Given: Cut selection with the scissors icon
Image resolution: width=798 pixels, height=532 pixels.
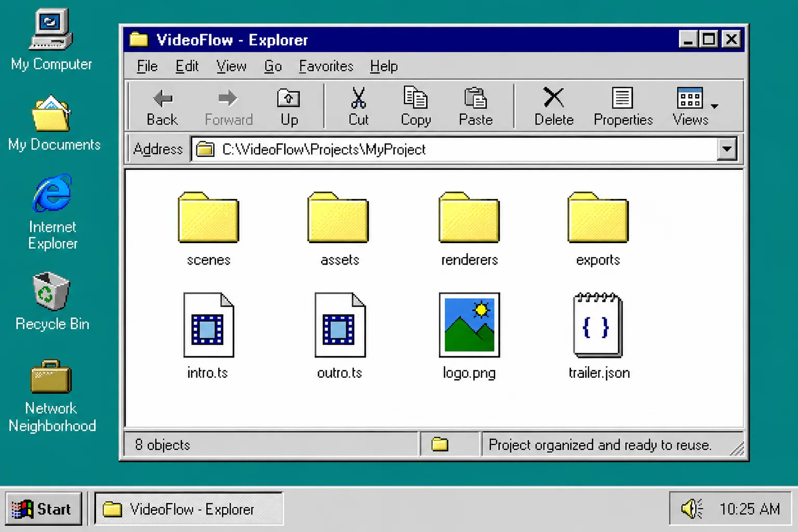Looking at the screenshot, I should coord(358,107).
